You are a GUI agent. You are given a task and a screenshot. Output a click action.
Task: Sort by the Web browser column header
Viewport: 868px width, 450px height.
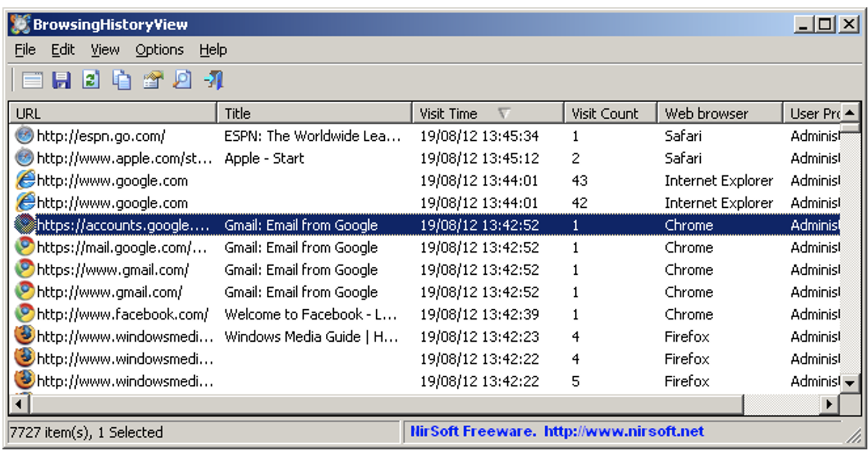tap(720, 114)
